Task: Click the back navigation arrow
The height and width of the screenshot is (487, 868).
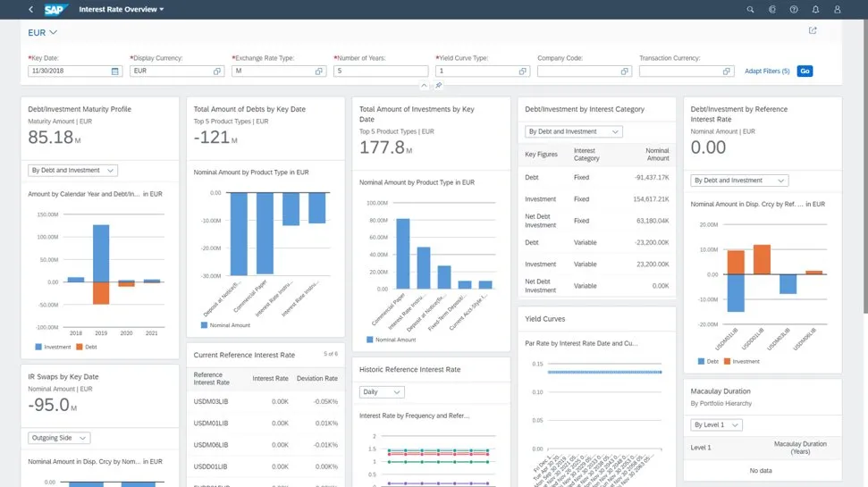Action: [30, 9]
